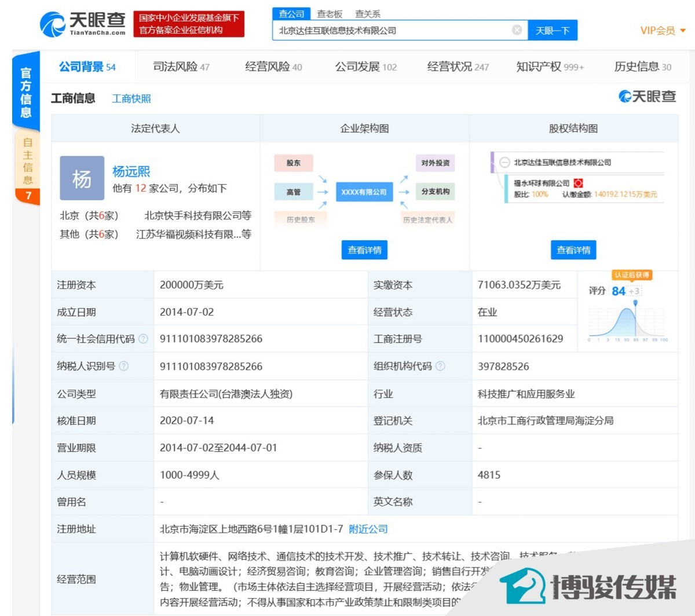Screen dimensions: 695x616
Task: Open the 北京快手科技有限公司等 link
Action: 197,215
